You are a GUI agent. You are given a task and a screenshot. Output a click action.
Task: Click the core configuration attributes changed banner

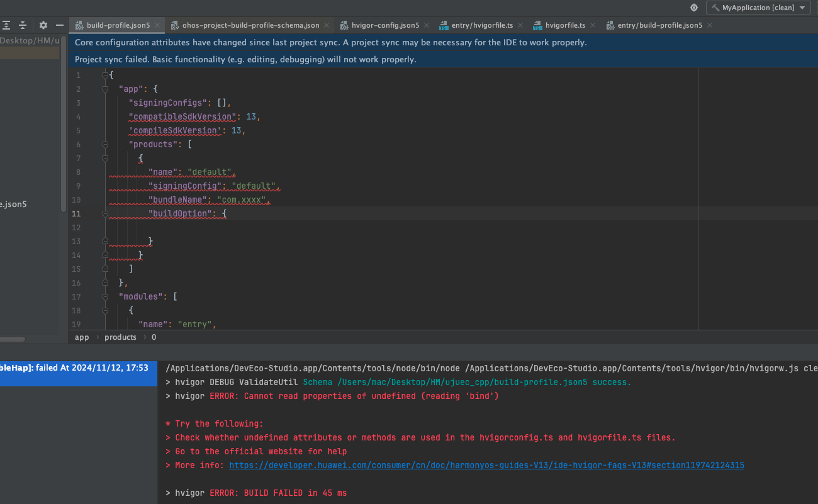(443, 43)
